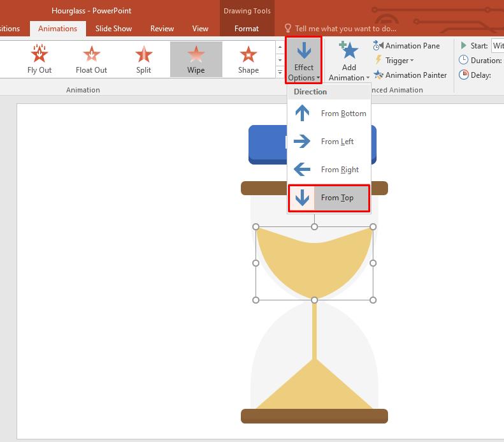Click the Delay clock icon

pyautogui.click(x=463, y=75)
